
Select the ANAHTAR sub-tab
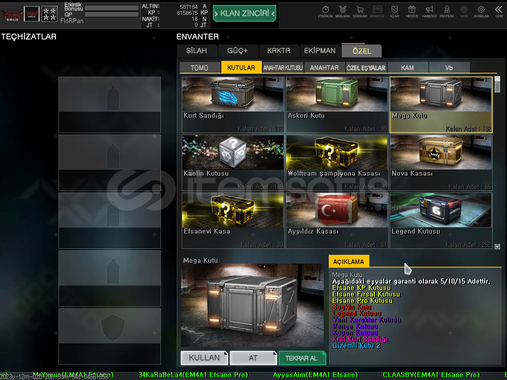324,68
